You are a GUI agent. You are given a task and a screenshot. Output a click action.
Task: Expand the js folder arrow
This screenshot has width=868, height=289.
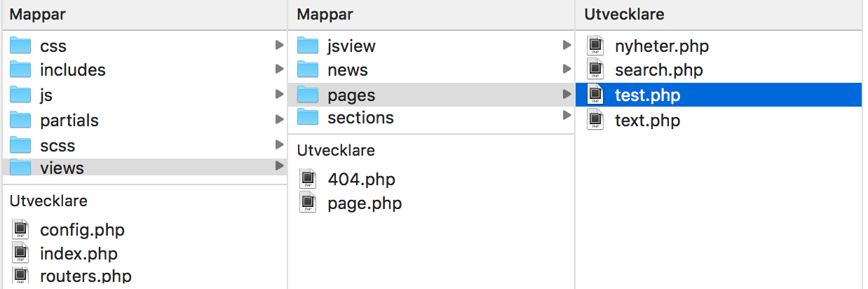(280, 94)
